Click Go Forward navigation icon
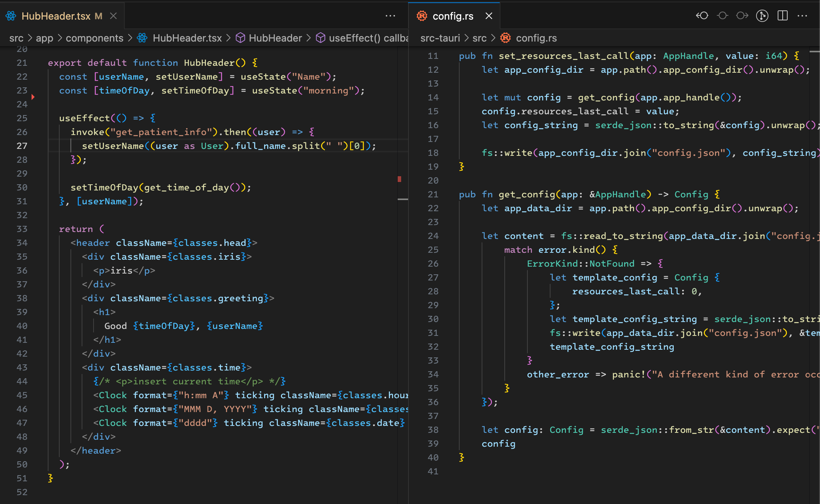The image size is (820, 504). (x=742, y=16)
